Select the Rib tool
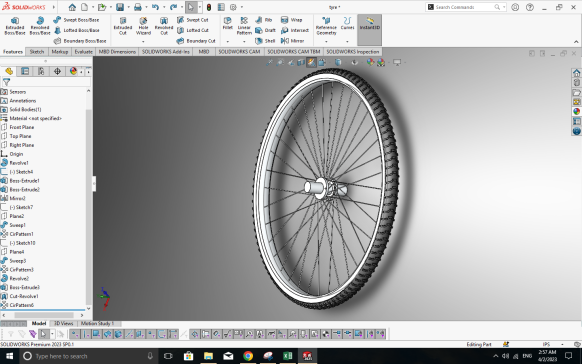 264,20
